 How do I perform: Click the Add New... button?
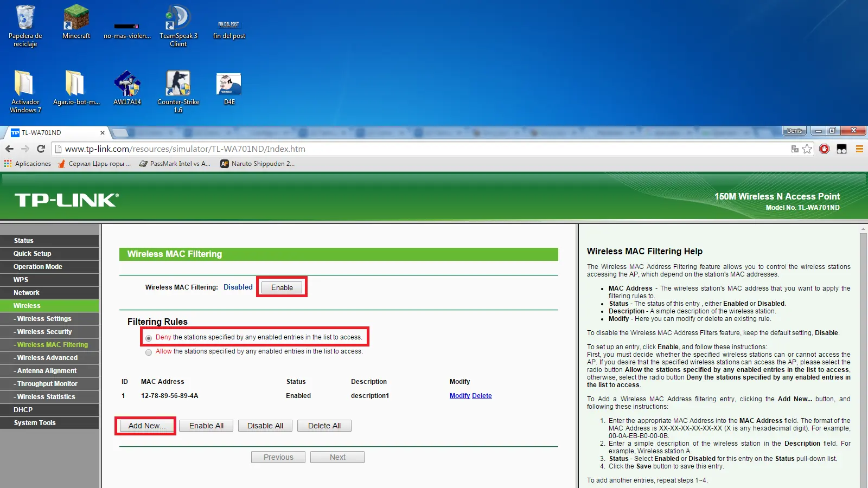tap(147, 426)
